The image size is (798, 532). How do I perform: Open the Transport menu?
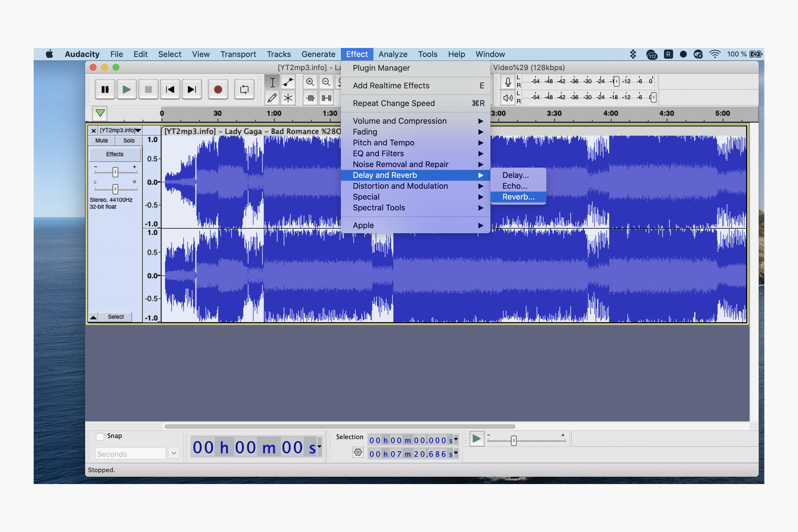coord(238,54)
